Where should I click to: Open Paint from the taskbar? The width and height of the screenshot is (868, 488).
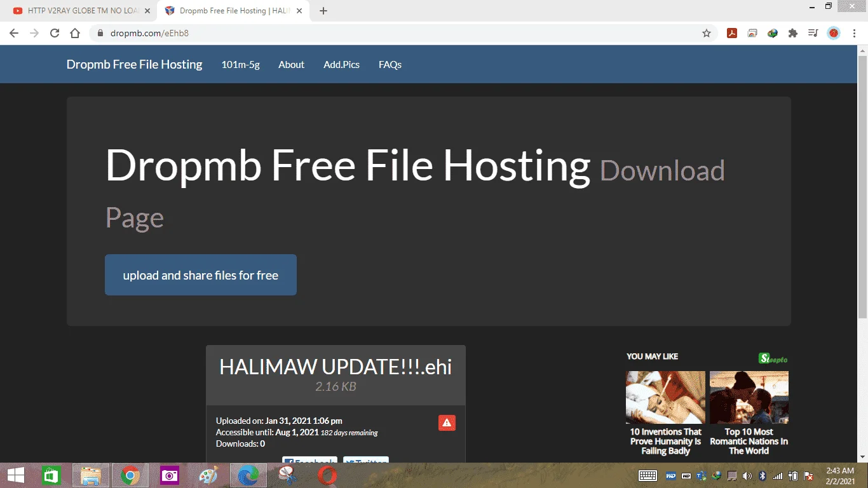[x=209, y=475]
